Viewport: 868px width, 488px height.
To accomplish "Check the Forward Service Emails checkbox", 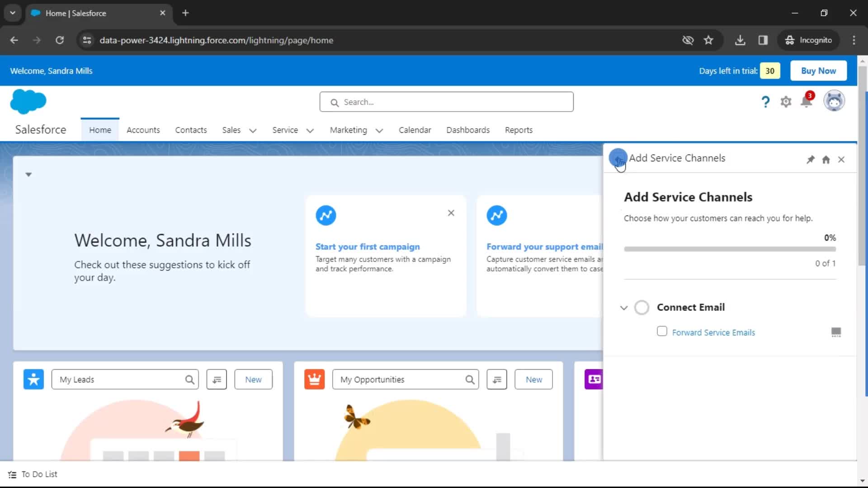I will [662, 331].
